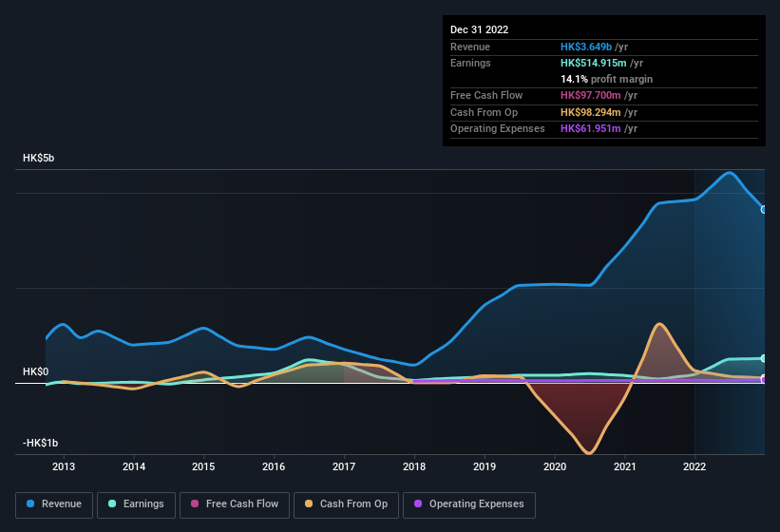Click the teal Earnings legend dot

point(113,503)
